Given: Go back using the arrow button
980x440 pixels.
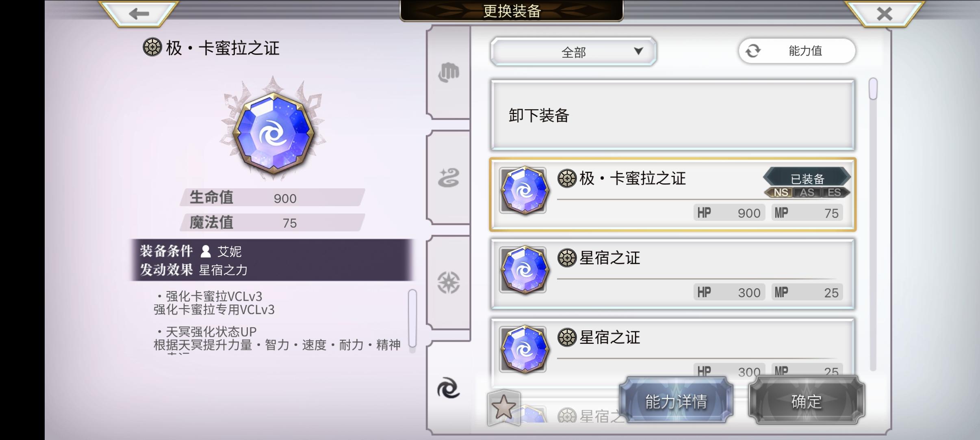Looking at the screenshot, I should (x=139, y=14).
